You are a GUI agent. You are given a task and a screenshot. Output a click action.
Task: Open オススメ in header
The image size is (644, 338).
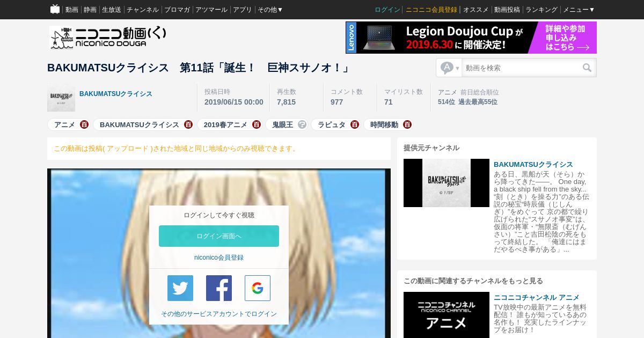pos(476,10)
